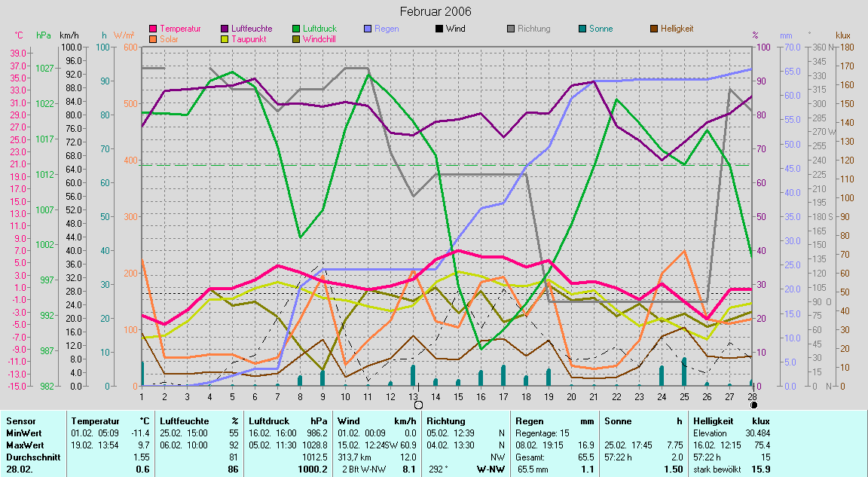Select the purple Luftfeuchte legend marker
Viewport: 868px width, 477px height.
[225, 29]
